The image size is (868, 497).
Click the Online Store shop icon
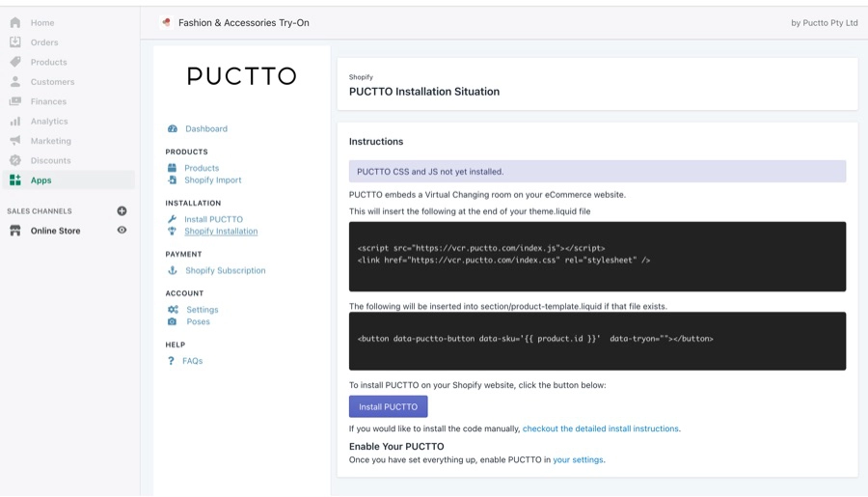pos(14,231)
